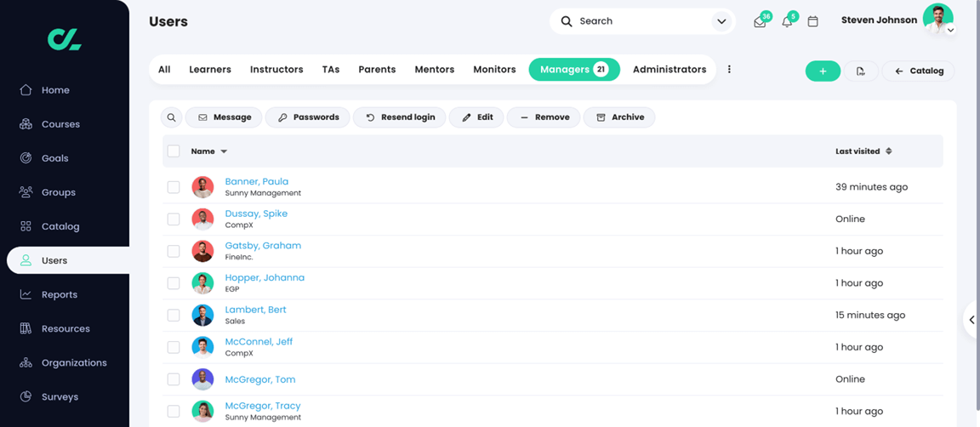Image resolution: width=980 pixels, height=427 pixels.
Task: Click the green logo in the sidebar
Action: click(65, 39)
